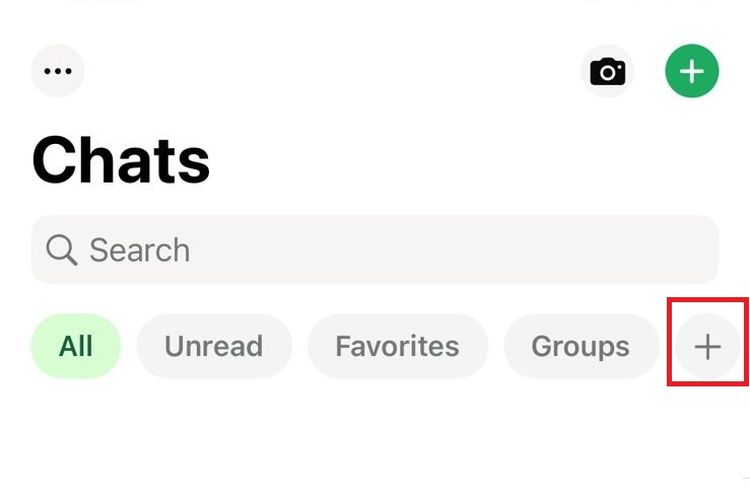Expand filters with the gray plus chip
The height and width of the screenshot is (500, 750).
pos(707,347)
